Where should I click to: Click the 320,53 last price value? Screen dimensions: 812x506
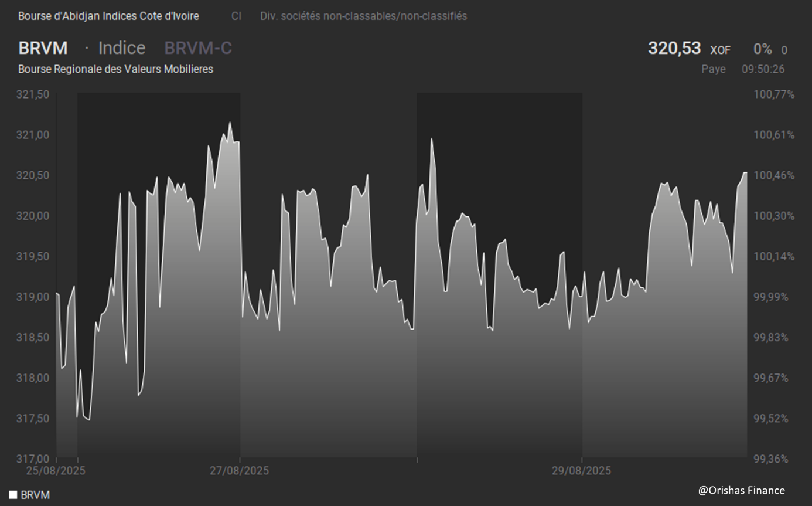(x=674, y=48)
